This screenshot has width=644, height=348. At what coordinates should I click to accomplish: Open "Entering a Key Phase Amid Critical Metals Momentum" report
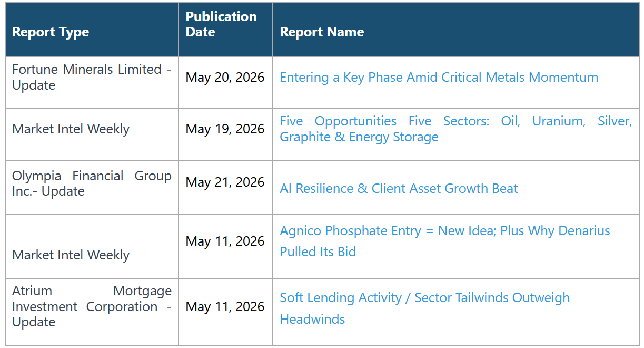pos(439,78)
